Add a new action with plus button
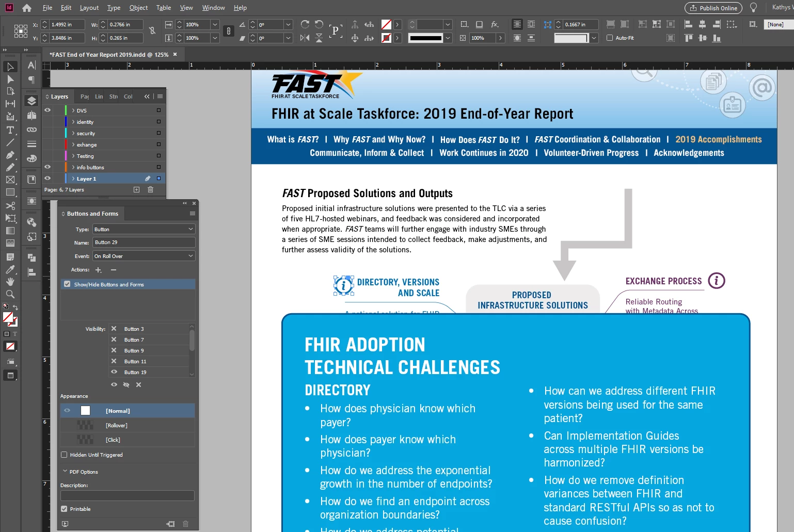This screenshot has height=532, width=794. coord(99,270)
